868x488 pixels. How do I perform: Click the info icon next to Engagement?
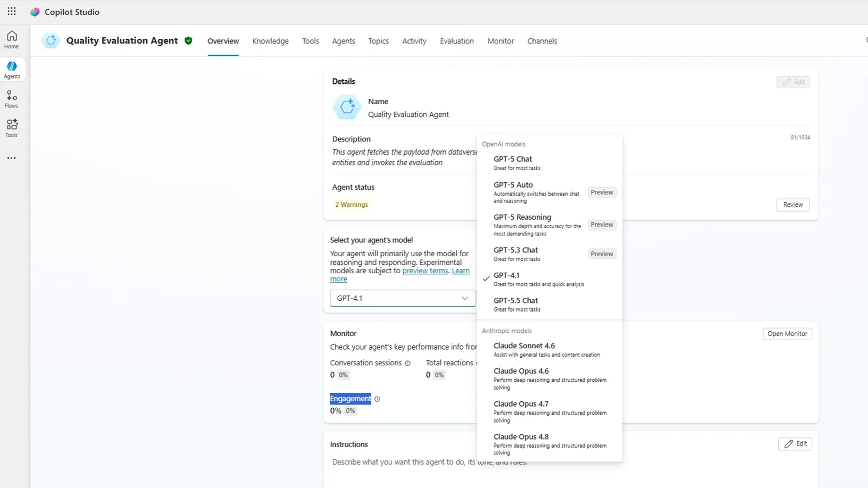point(377,399)
